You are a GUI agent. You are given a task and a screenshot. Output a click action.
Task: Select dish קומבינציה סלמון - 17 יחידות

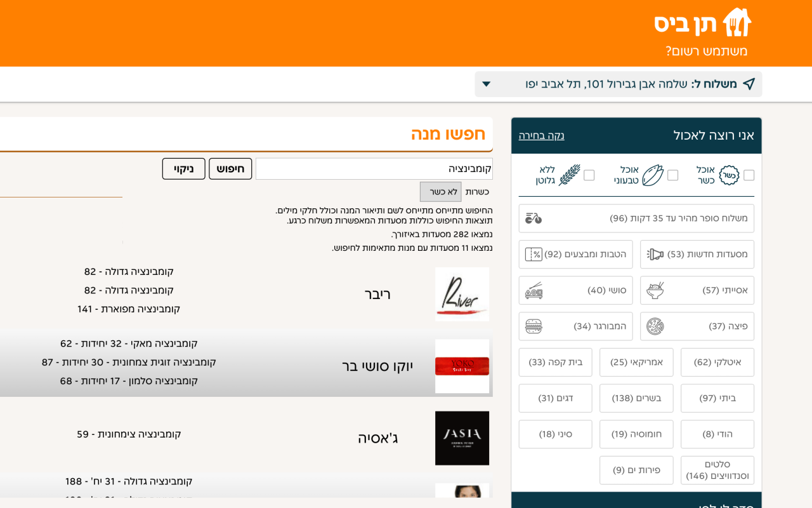pyautogui.click(x=129, y=381)
